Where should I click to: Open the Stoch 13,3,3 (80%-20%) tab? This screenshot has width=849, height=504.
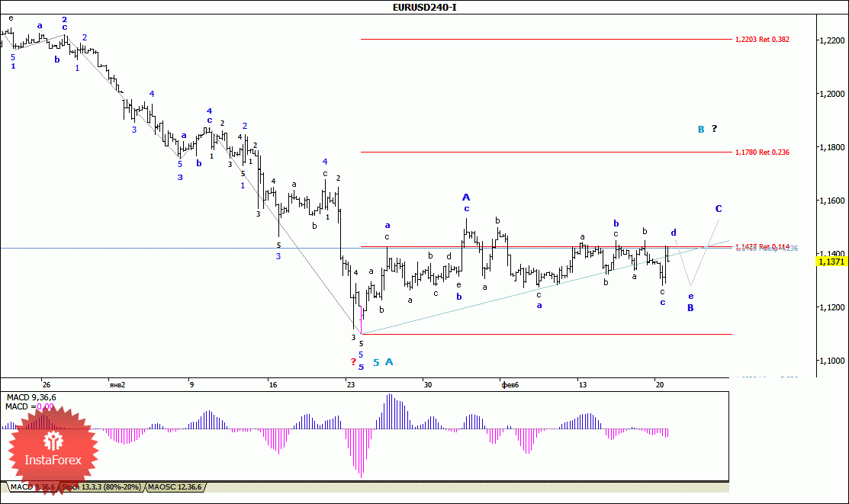(101, 487)
